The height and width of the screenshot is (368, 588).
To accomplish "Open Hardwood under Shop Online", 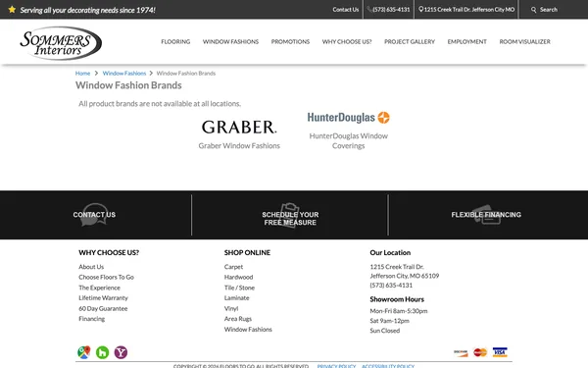I will tap(238, 277).
